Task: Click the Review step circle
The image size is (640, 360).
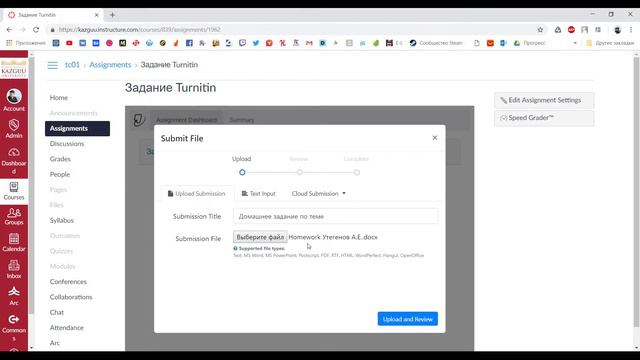Action: 300,172
